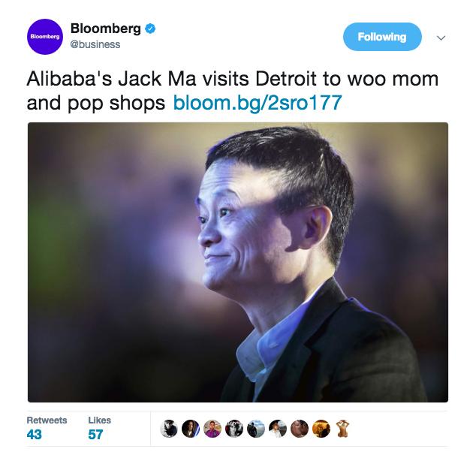Click fifth liker avatar in row
The image size is (476, 455).
[x=256, y=429]
